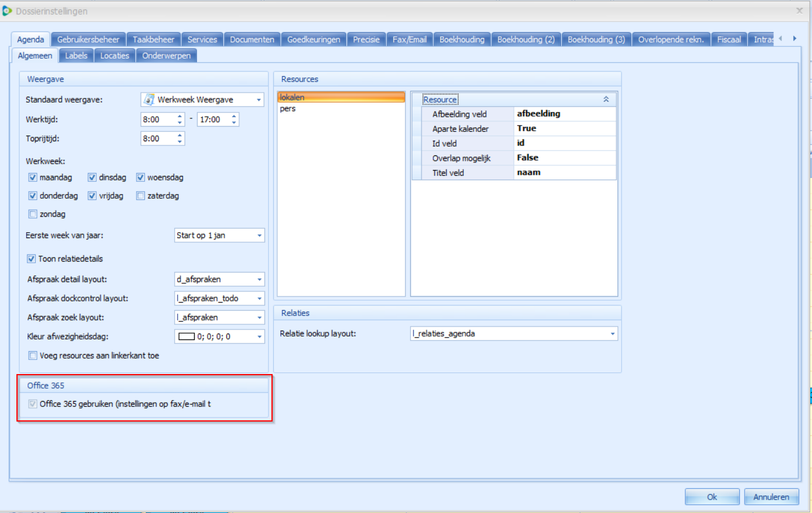The width and height of the screenshot is (812, 513).
Task: Click the tab scroll left arrow
Action: (x=780, y=39)
